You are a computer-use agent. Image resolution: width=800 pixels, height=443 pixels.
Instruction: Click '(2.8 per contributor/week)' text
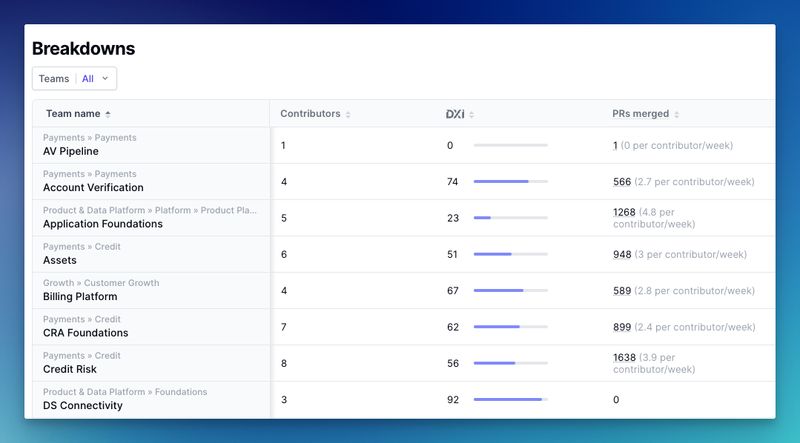coord(694,290)
